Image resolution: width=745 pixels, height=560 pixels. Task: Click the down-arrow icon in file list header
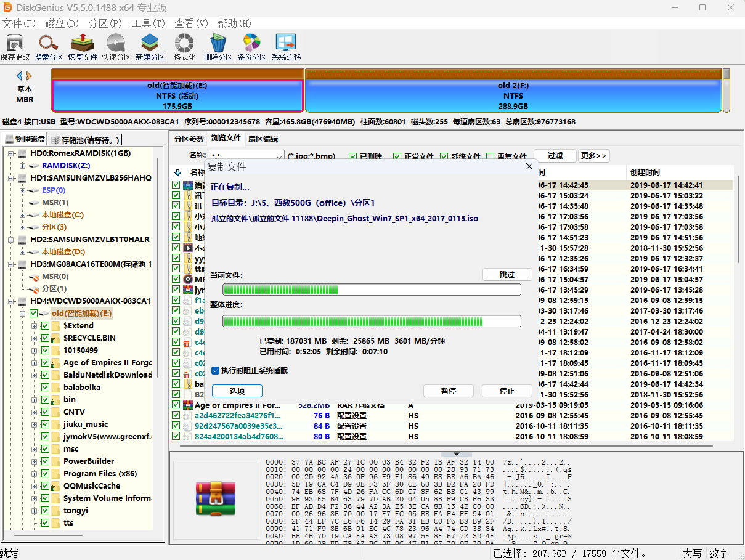click(x=178, y=172)
